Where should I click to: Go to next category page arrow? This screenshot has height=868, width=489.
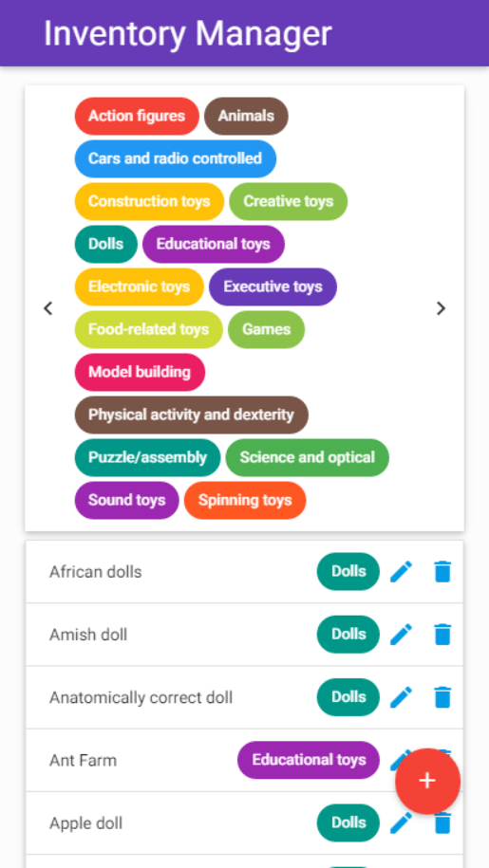tap(441, 308)
